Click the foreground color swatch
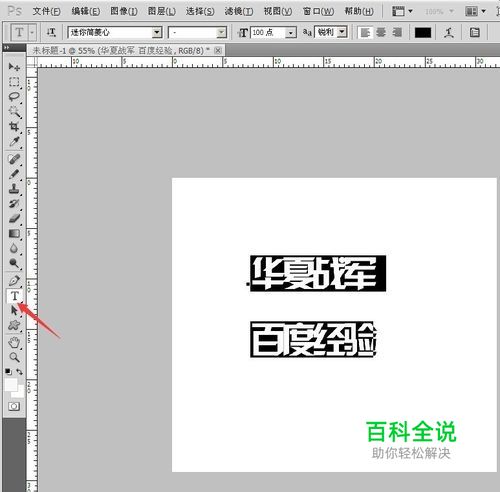The image size is (500, 492). pos(11,384)
